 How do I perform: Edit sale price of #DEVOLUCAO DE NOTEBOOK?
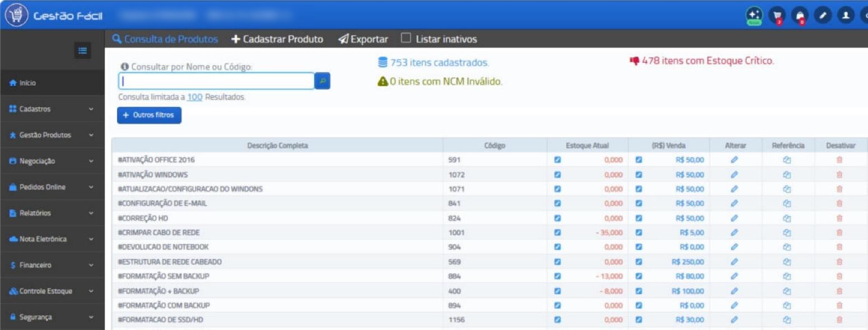[639, 247]
